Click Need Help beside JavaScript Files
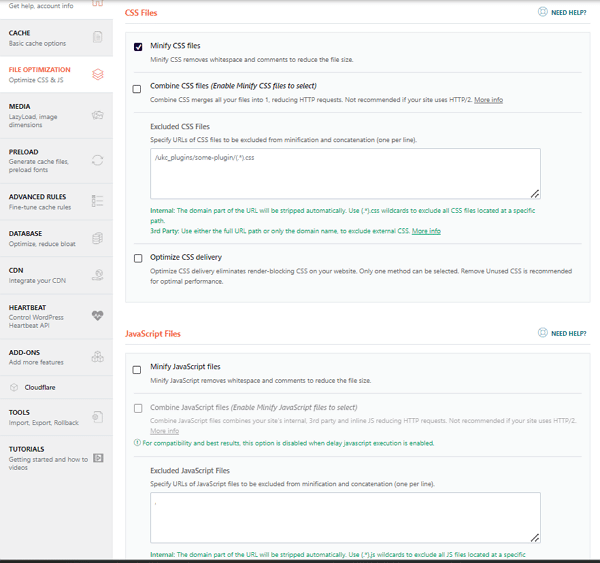This screenshot has width=600, height=563. click(562, 333)
